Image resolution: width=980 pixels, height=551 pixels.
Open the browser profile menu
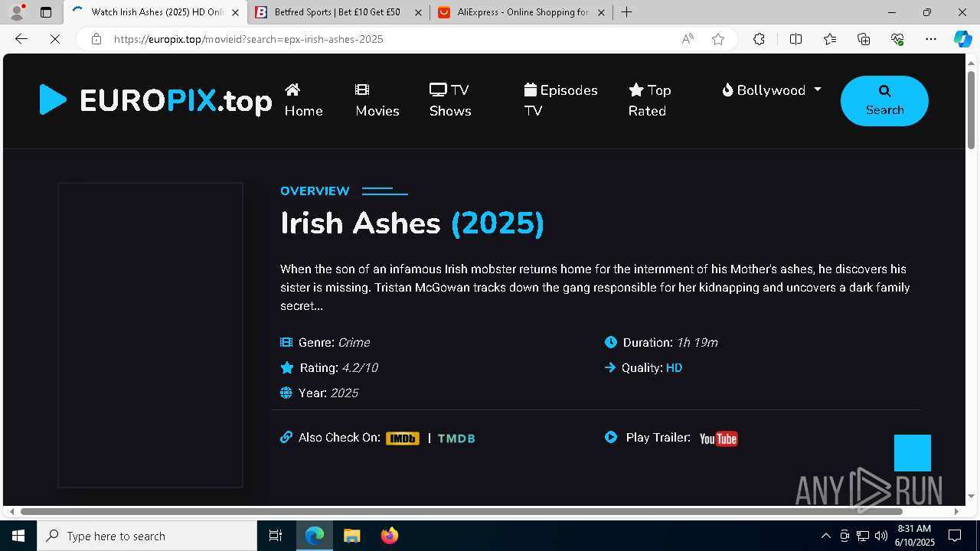click(17, 12)
